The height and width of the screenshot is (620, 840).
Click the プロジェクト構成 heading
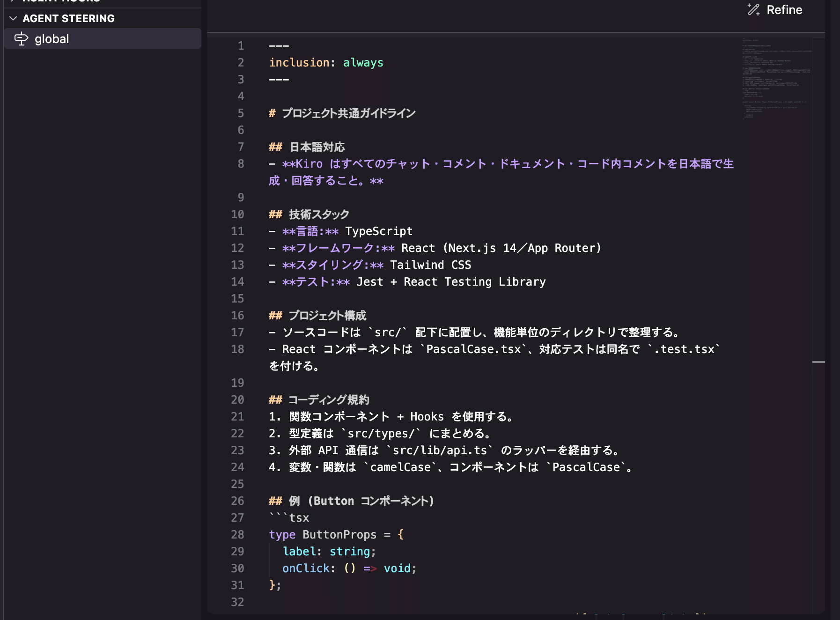point(327,316)
